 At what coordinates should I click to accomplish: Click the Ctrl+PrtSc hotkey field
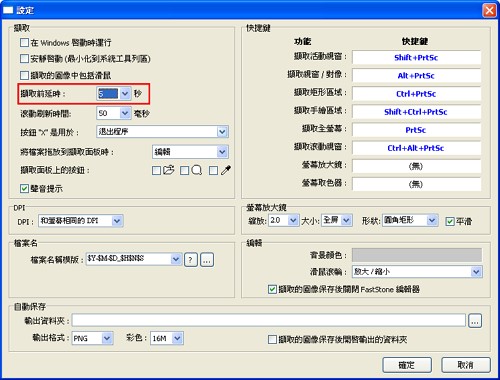[417, 94]
